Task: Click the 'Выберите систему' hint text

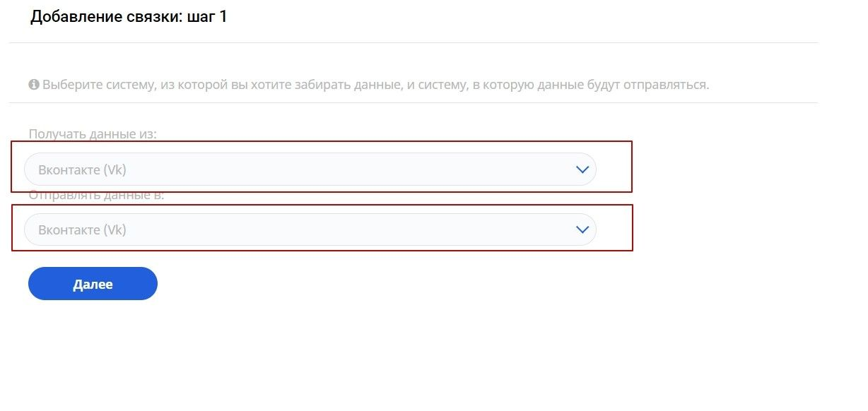Action: pos(375,85)
